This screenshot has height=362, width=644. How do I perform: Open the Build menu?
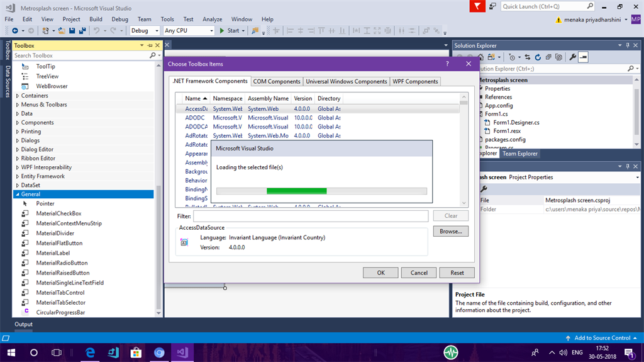[x=96, y=20]
